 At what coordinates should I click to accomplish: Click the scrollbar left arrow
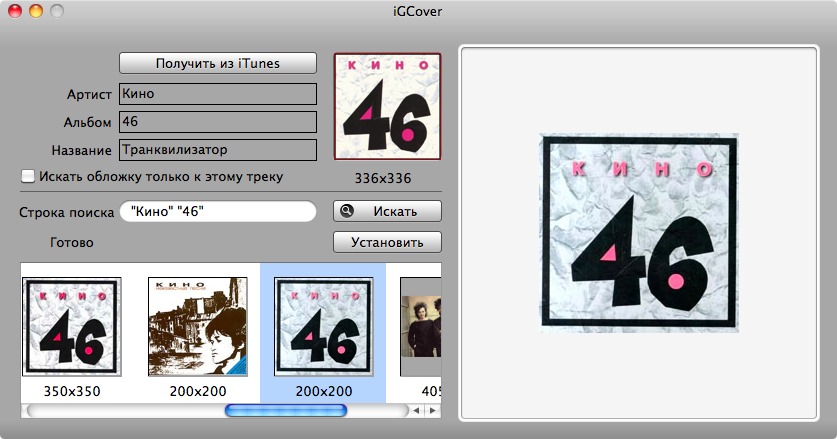pos(416,411)
